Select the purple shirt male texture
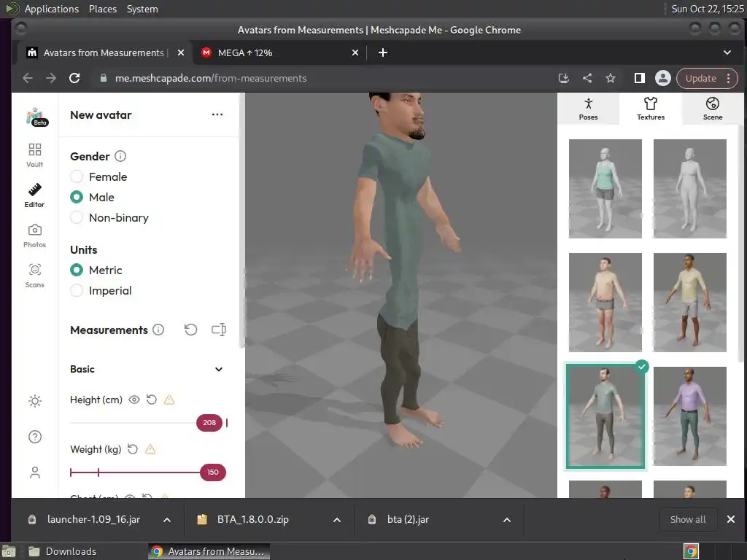Viewport: 747px width, 560px height. tap(690, 416)
